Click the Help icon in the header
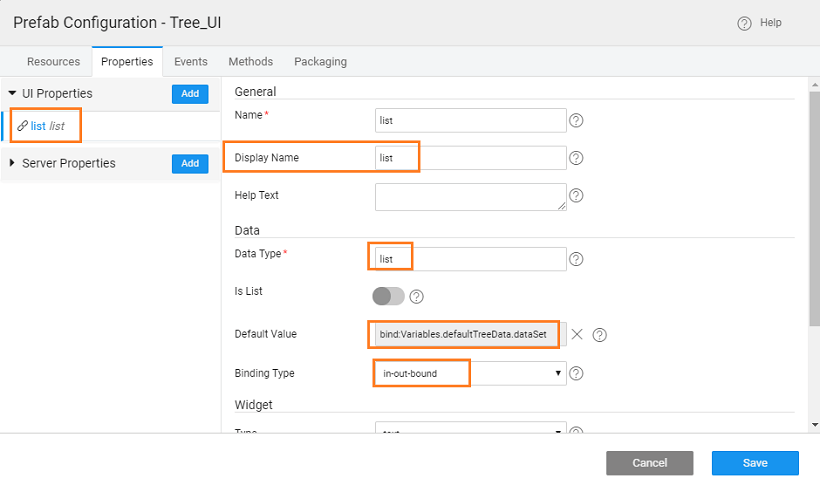 [744, 24]
